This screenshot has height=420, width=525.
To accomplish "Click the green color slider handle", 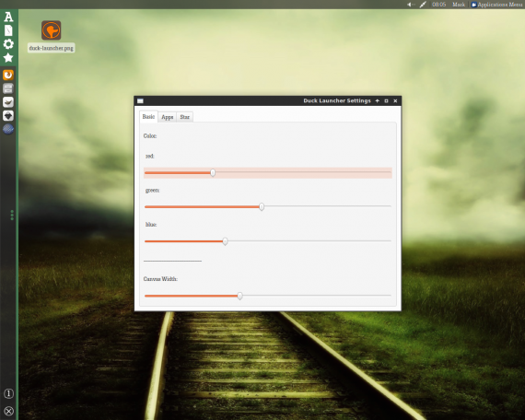I will pos(262,206).
